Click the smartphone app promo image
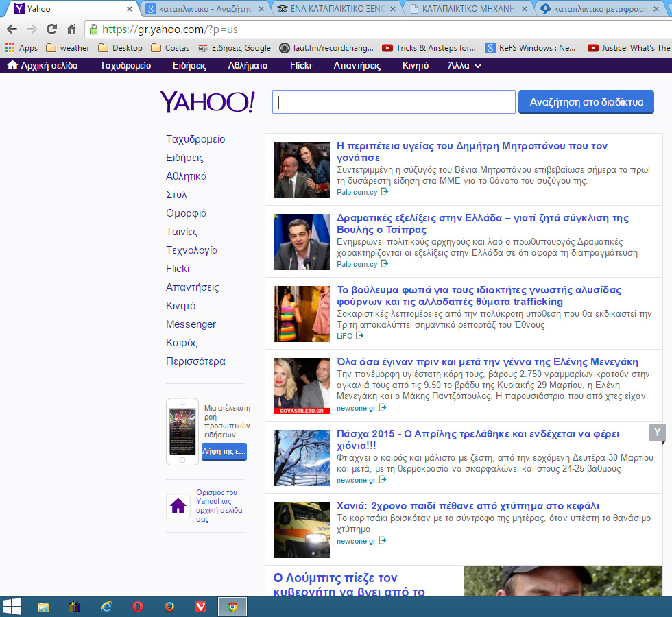This screenshot has width=672, height=617. (182, 431)
